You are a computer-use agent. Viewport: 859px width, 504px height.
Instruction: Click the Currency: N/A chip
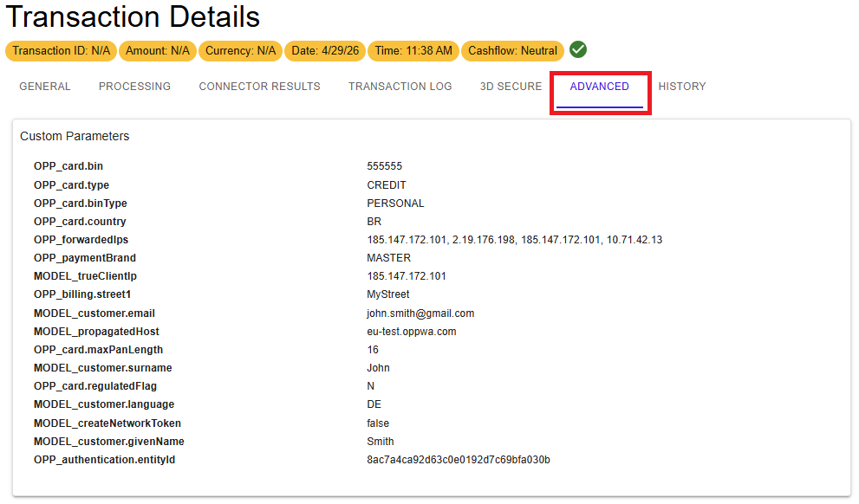coord(240,51)
